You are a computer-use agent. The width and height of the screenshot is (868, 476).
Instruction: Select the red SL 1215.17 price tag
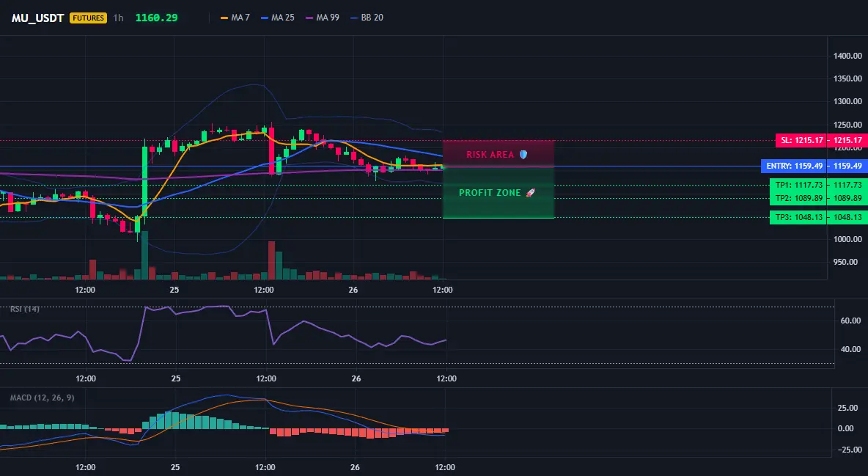820,140
